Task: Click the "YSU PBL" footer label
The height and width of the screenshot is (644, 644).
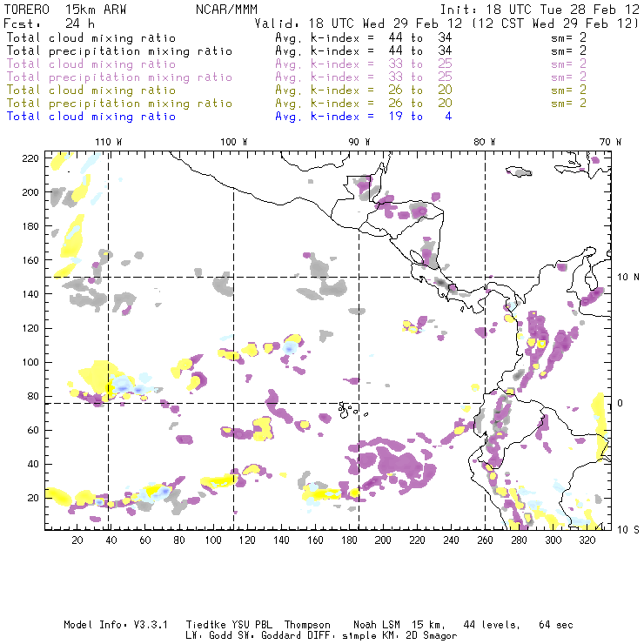Action: point(252,625)
